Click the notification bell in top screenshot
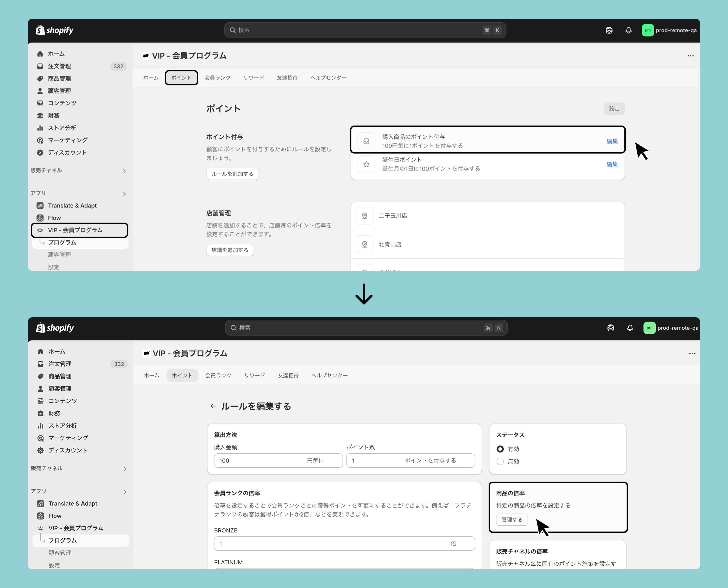The height and width of the screenshot is (588, 728). click(628, 30)
